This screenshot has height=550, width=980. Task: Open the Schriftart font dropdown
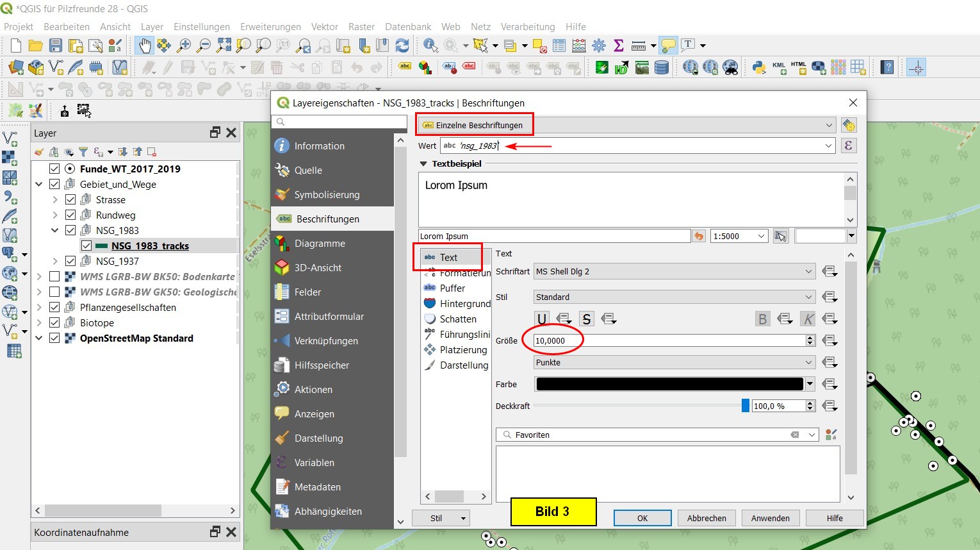(674, 272)
